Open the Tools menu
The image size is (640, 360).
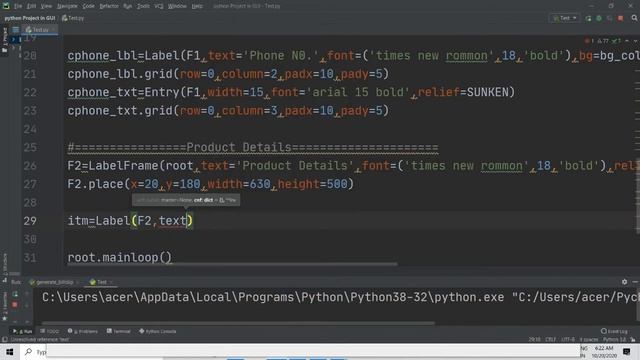[x=143, y=6]
